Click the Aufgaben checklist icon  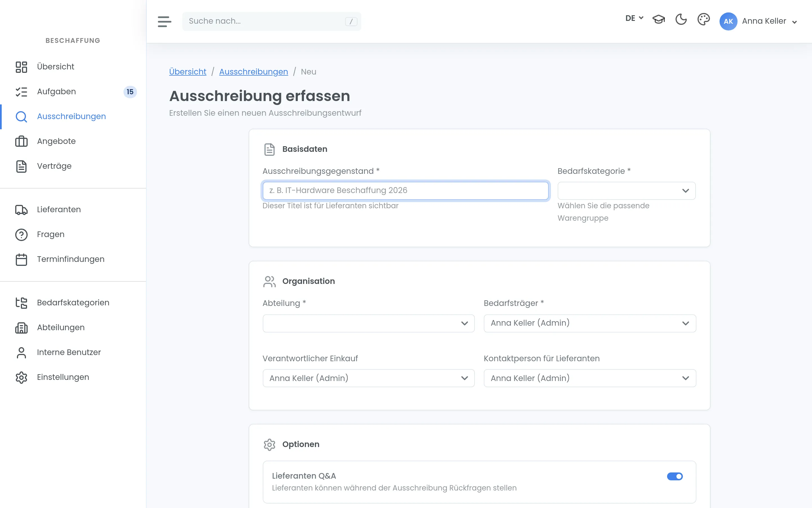click(21, 92)
